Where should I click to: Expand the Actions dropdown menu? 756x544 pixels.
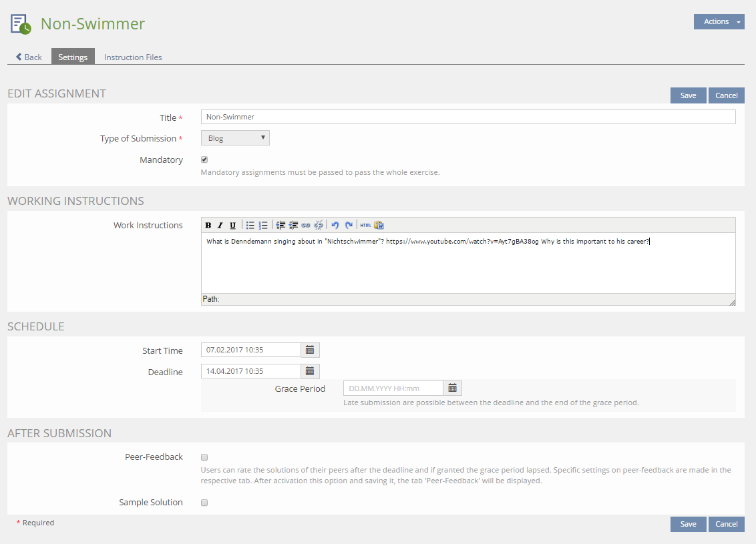(x=719, y=22)
